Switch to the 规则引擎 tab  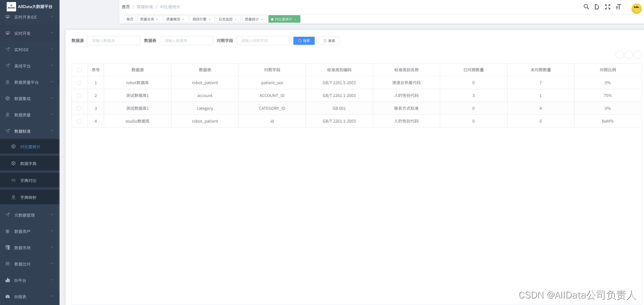[202, 19]
